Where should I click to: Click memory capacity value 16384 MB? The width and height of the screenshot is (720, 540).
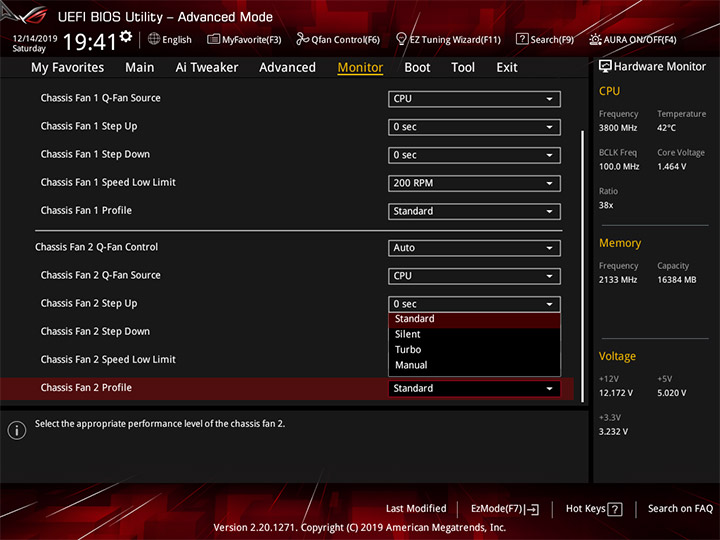click(x=676, y=280)
